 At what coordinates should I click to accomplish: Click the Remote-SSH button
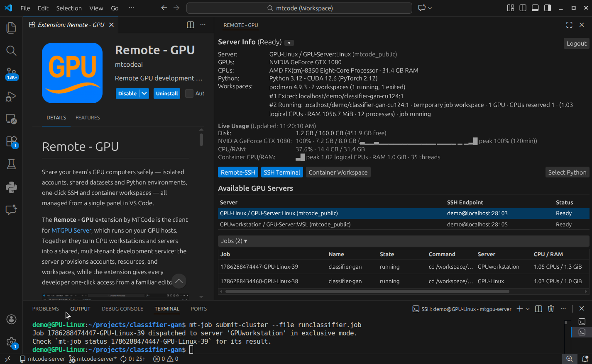tap(238, 172)
